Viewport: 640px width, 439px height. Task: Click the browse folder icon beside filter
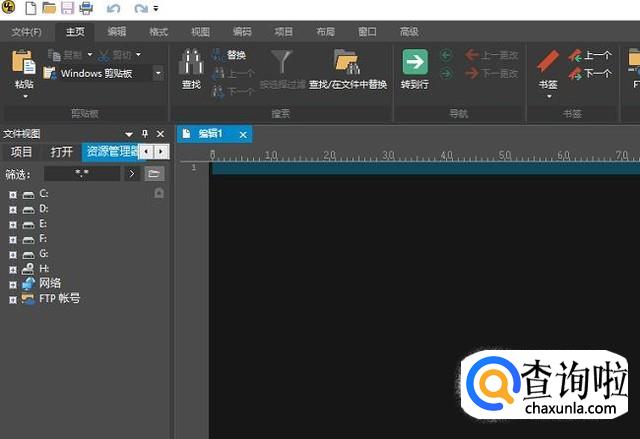[x=154, y=174]
